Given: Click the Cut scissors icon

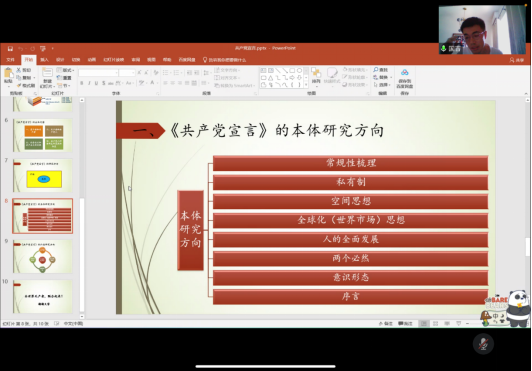Looking at the screenshot, I should [19, 70].
